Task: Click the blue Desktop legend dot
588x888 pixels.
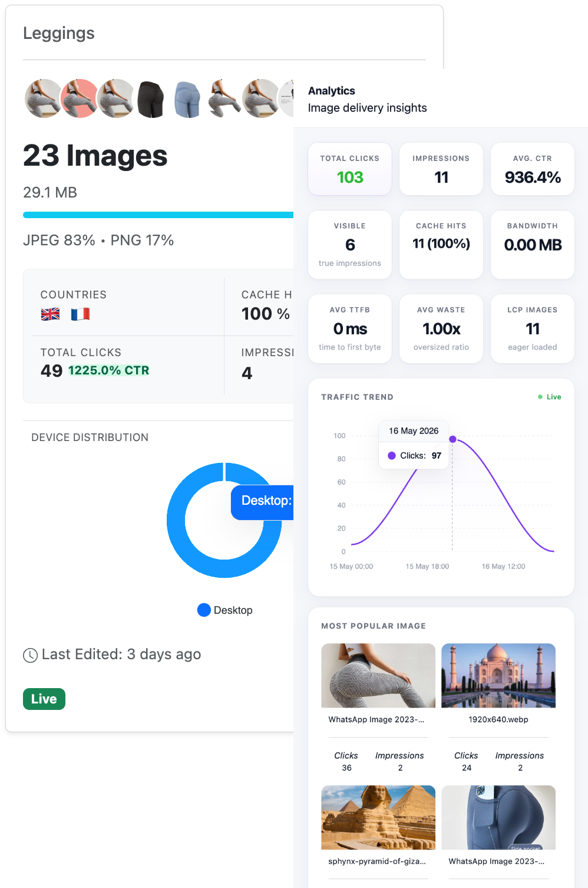Action: (204, 610)
